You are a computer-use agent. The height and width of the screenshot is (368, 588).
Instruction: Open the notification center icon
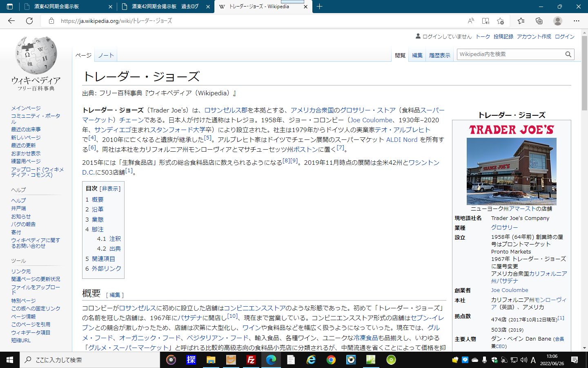(575, 360)
